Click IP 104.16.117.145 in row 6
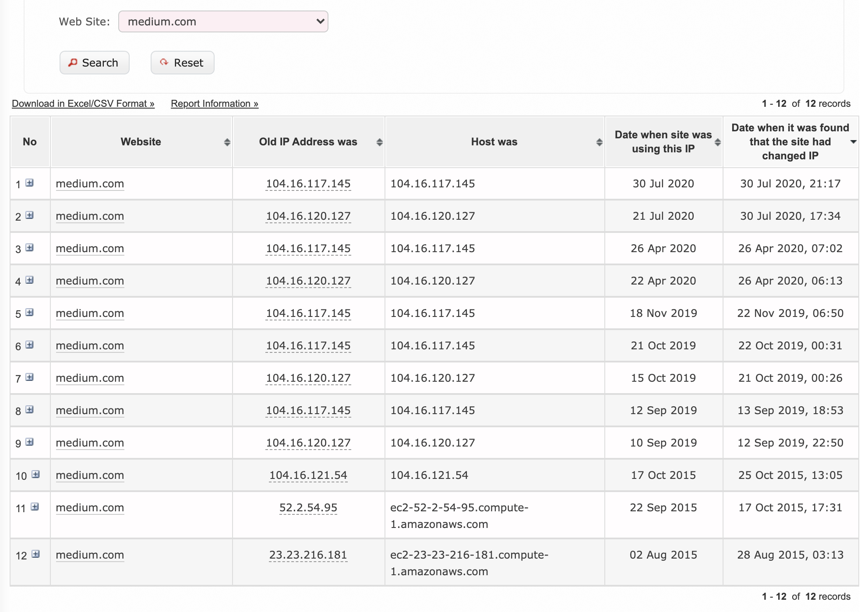Image resolution: width=868 pixels, height=612 pixels. 308,346
